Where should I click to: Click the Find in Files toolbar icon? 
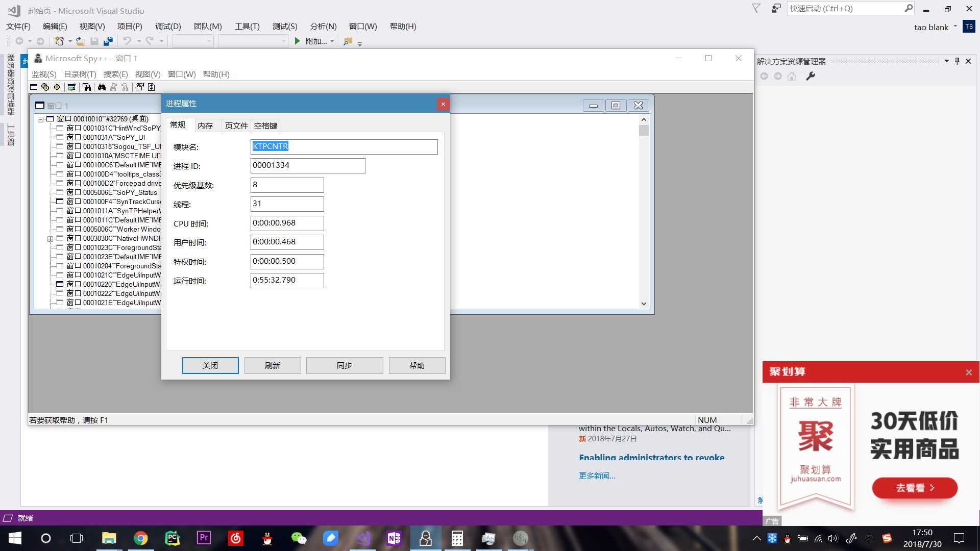pos(348,41)
